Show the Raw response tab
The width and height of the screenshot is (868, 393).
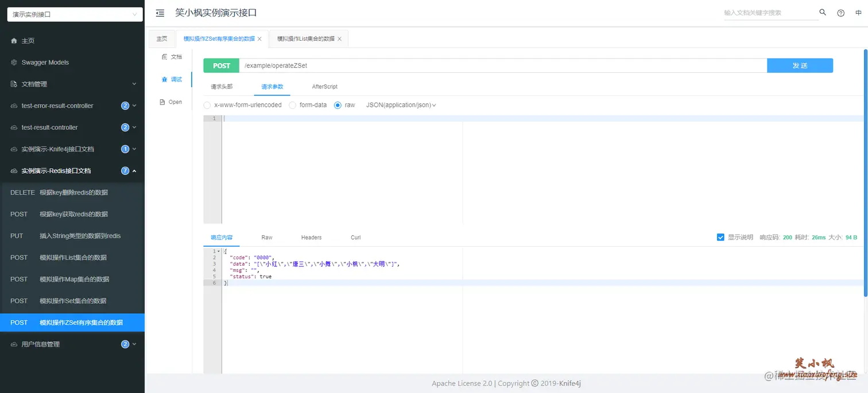point(267,238)
